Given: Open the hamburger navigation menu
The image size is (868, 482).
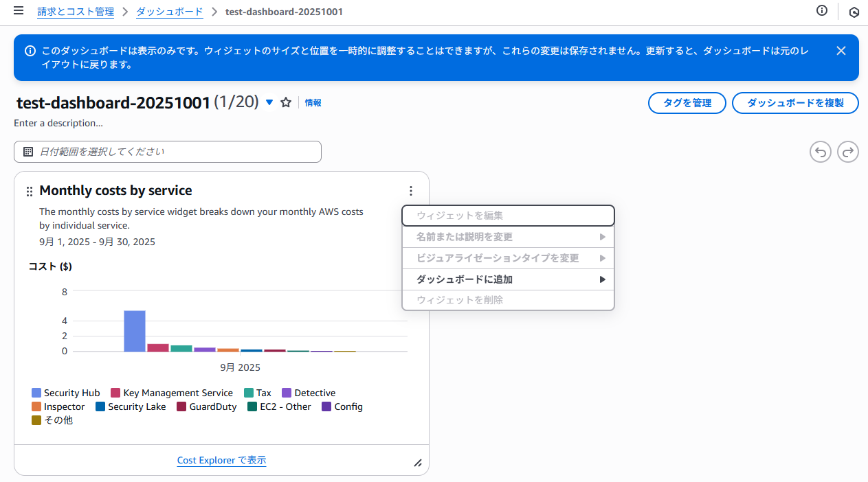Looking at the screenshot, I should 19,11.
